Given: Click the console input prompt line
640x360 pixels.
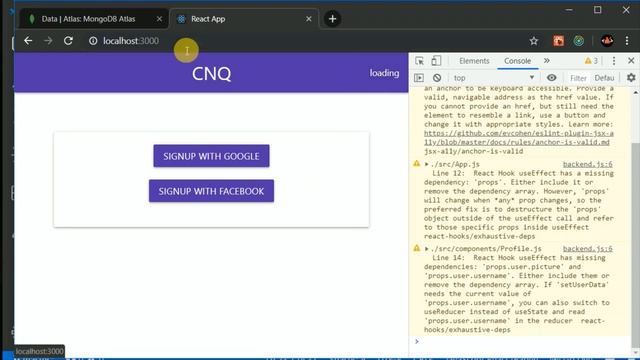Looking at the screenshot, I should 520,342.
